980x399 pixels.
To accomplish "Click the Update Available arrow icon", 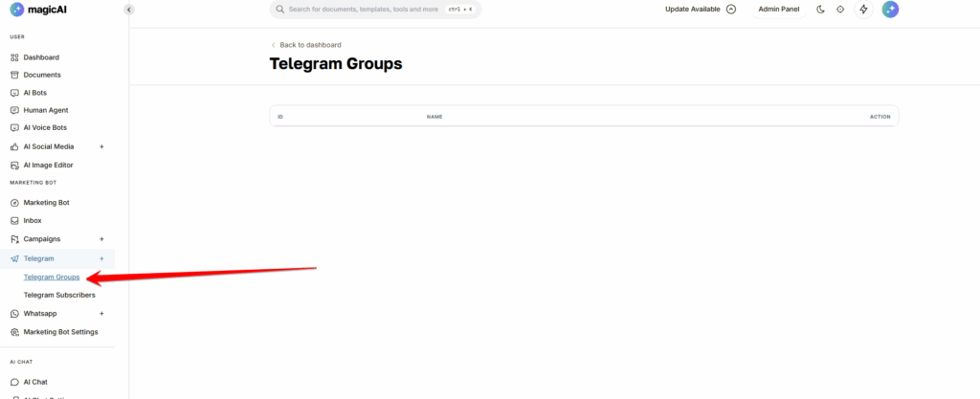I will tap(731, 10).
